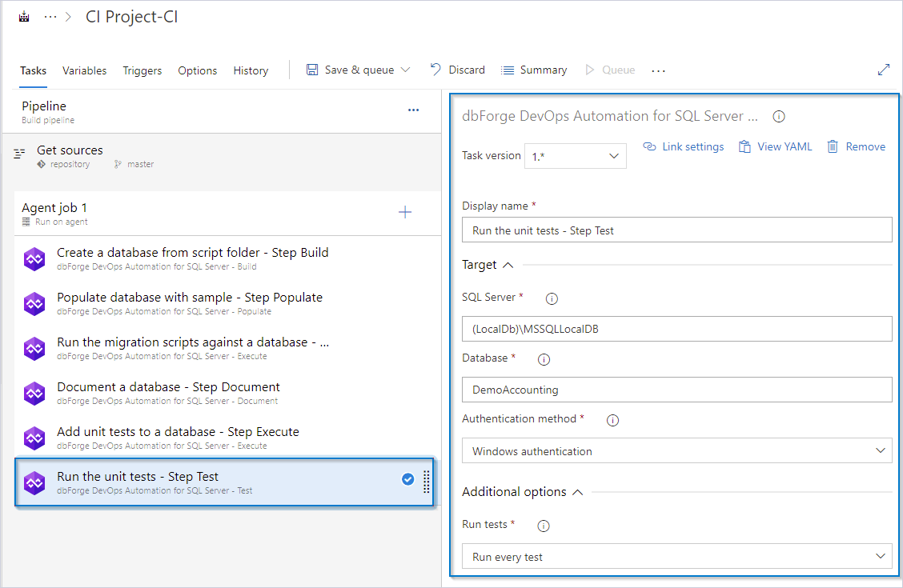
Task: Show info for the Database field
Action: click(x=544, y=359)
